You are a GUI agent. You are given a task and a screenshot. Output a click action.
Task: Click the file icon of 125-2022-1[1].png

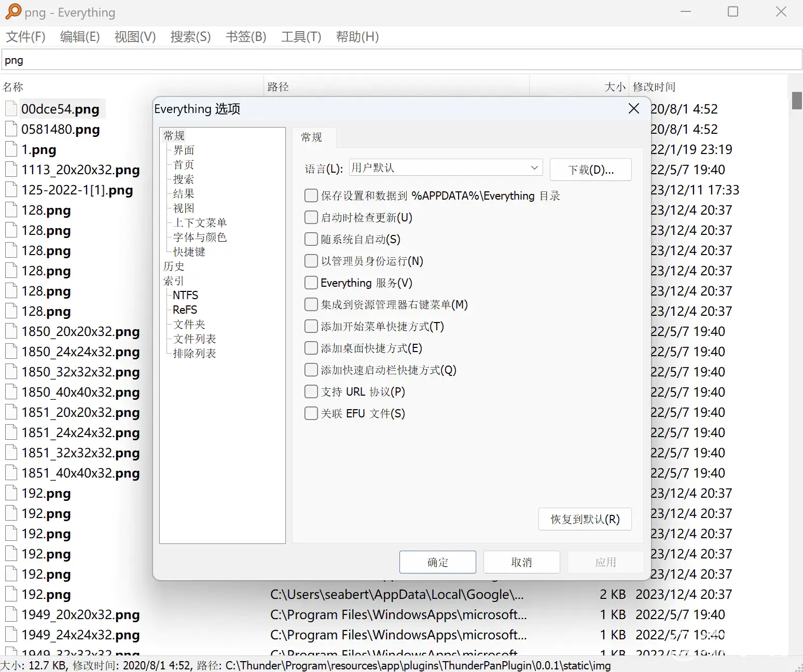click(x=11, y=190)
